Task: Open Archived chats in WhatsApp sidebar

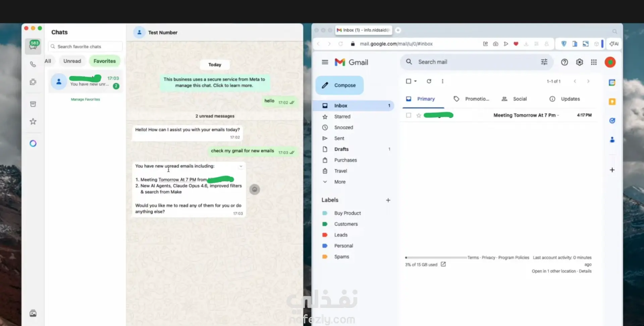Action: click(x=33, y=104)
